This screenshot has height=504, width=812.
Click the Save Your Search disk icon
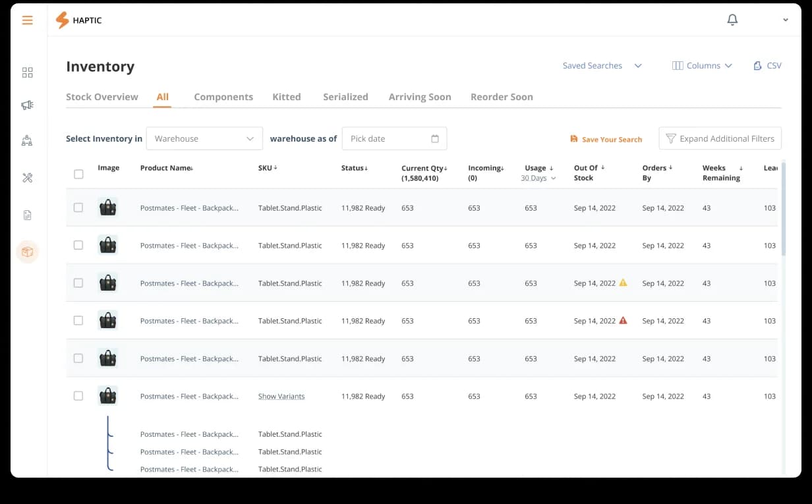click(x=574, y=139)
